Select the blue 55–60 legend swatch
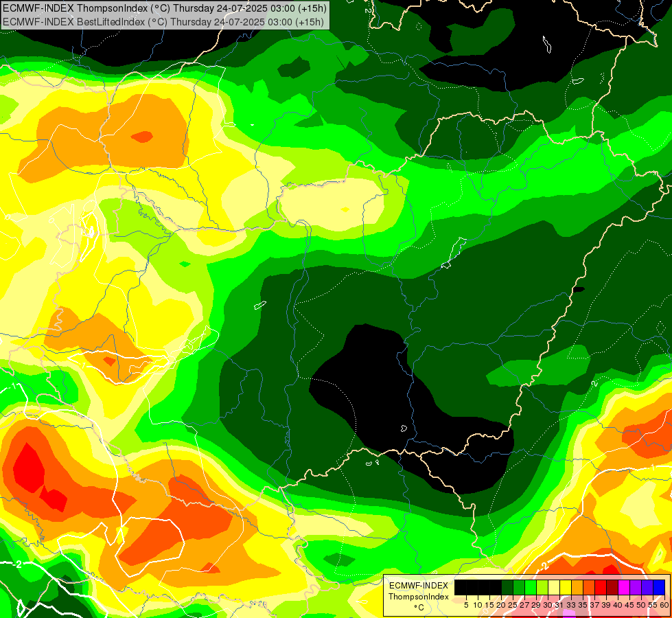The height and width of the screenshot is (618, 672). click(x=659, y=587)
